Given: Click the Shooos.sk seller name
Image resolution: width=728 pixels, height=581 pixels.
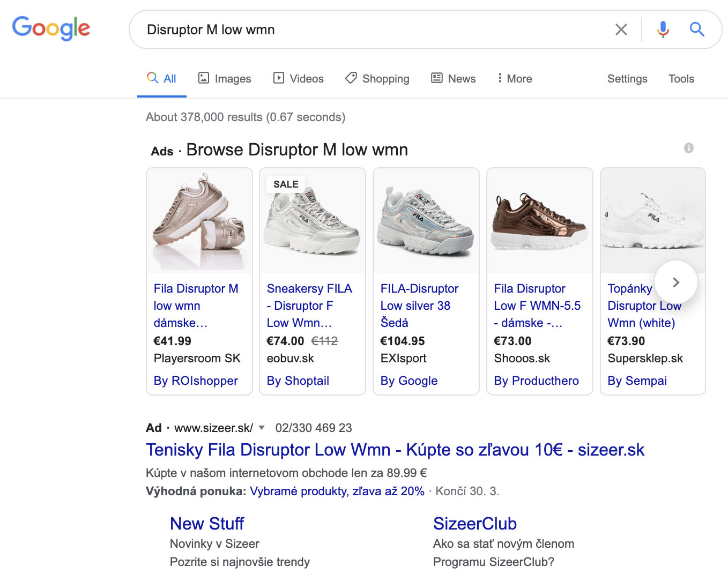Looking at the screenshot, I should pyautogui.click(x=522, y=358).
